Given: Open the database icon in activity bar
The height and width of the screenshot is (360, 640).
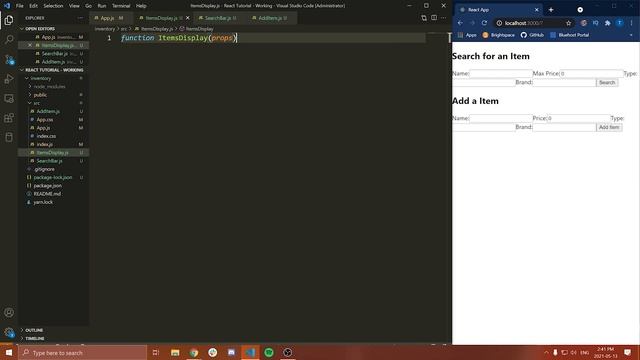Looking at the screenshot, I should pos(9,137).
